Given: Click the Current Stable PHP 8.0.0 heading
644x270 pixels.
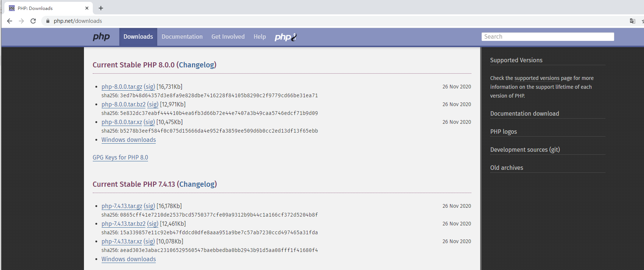Looking at the screenshot, I should (x=154, y=65).
